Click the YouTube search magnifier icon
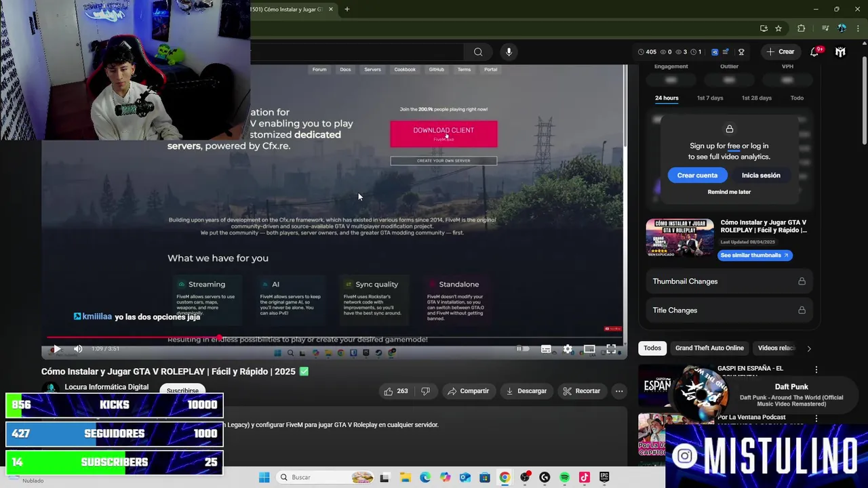 pyautogui.click(x=478, y=52)
